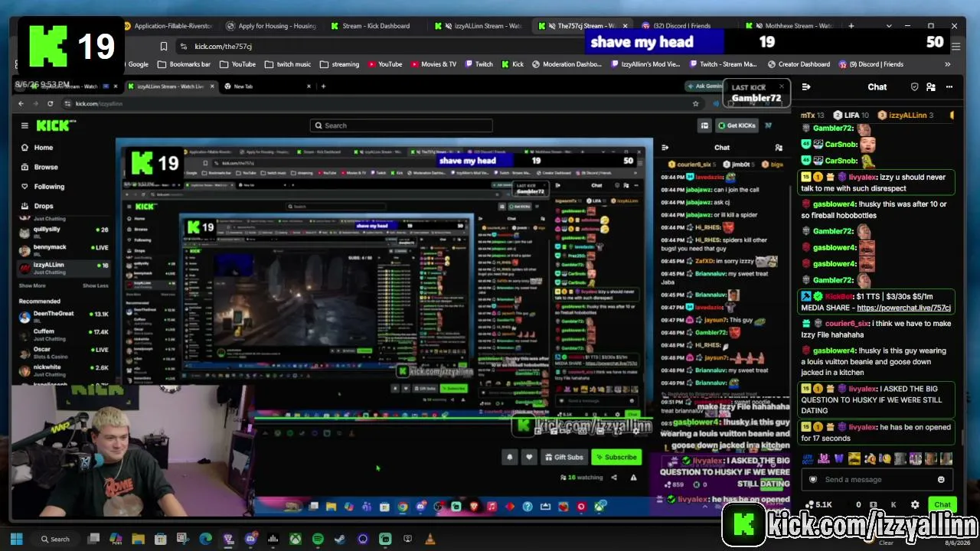Click the right chat panel scrollbar
The height and width of the screenshot is (551, 980).
962,439
